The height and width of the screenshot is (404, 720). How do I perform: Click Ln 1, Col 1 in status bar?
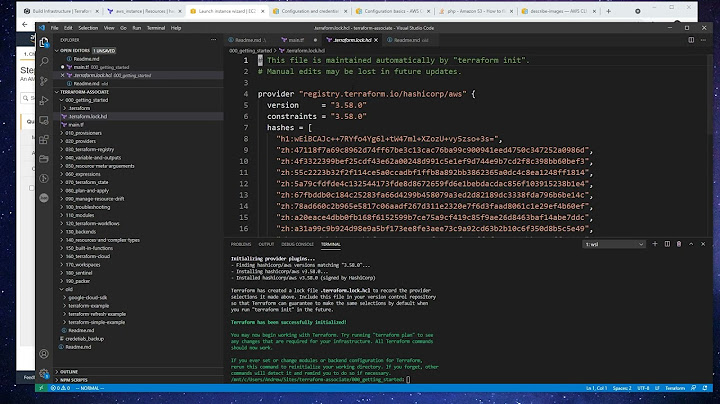(x=596, y=388)
